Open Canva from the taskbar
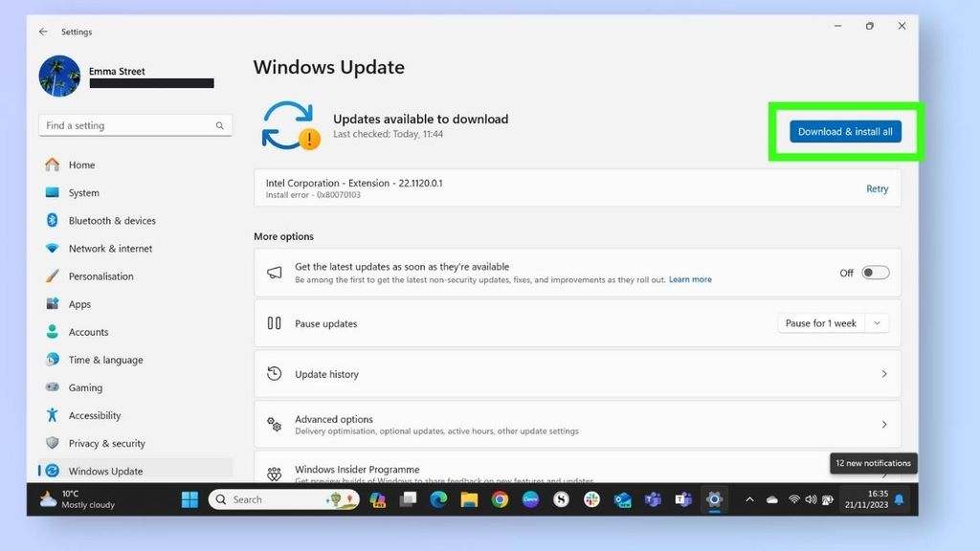Screen dimensions: 980x551 [529, 499]
